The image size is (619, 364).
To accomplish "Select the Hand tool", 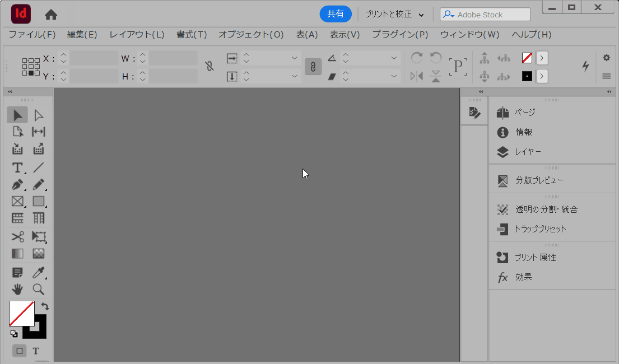I will coord(17,289).
